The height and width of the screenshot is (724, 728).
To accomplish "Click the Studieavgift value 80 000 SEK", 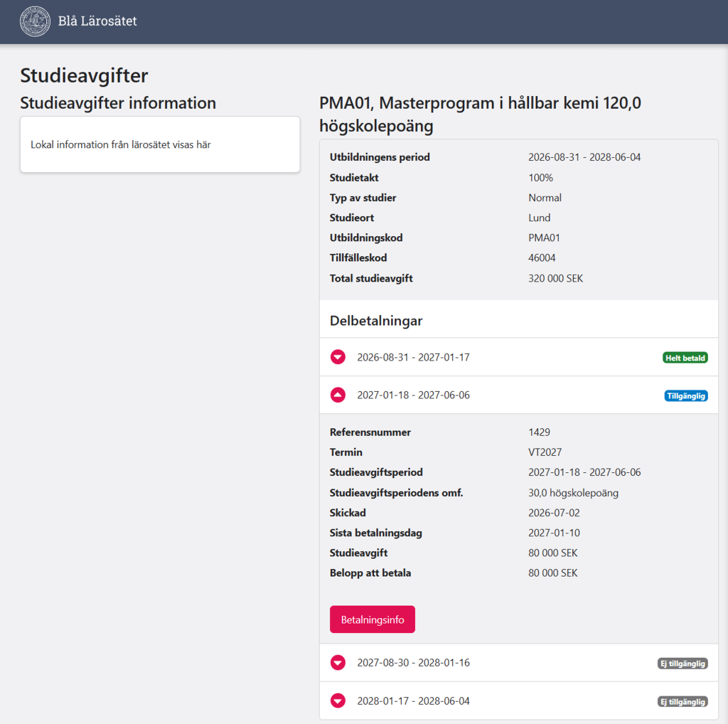I will point(552,553).
